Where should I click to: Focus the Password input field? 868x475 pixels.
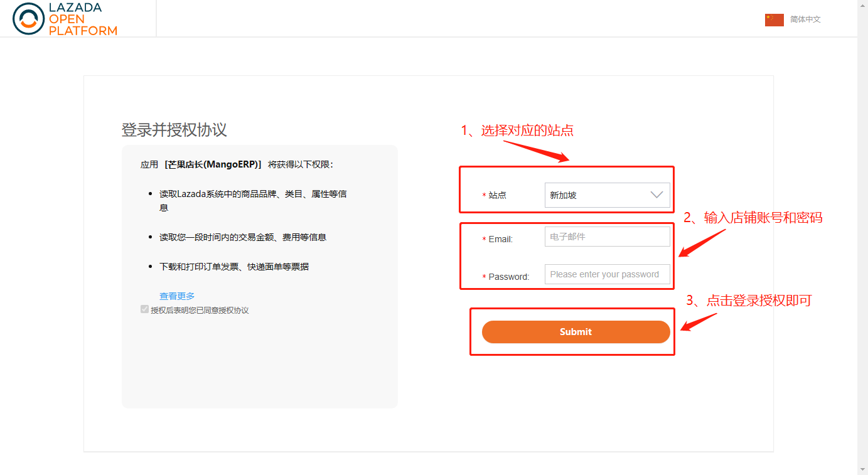607,274
